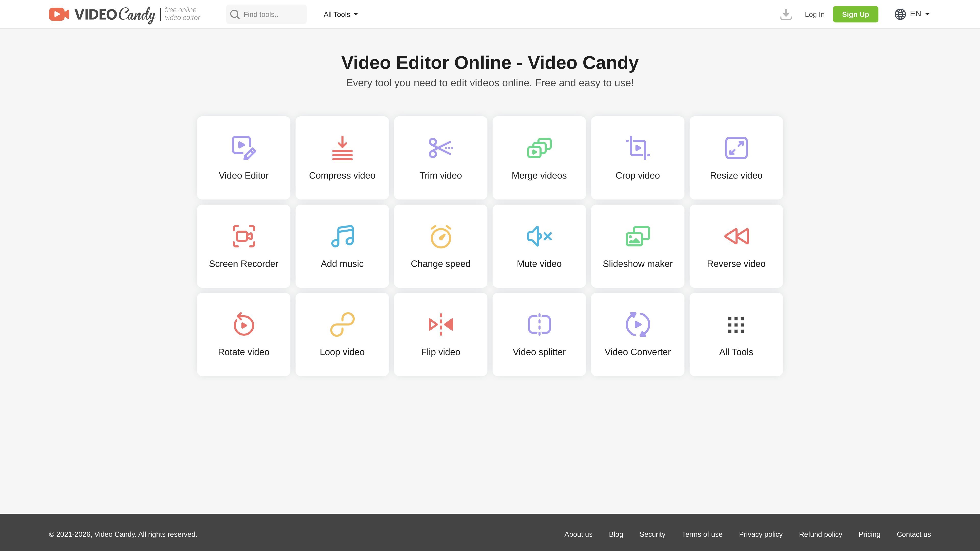Expand the All Tools header dropdown

(340, 15)
